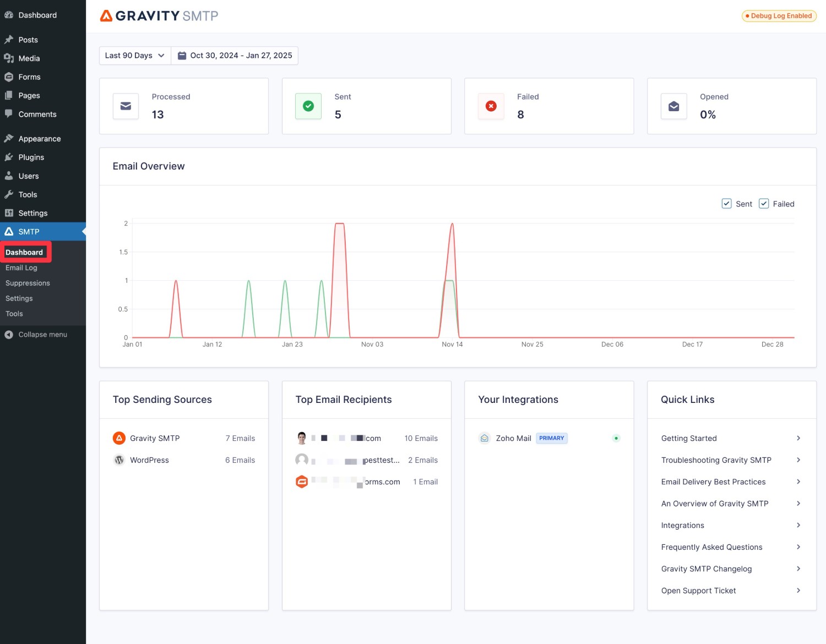Viewport: 826px width, 644px height.
Task: Click the '2 Emails' recipient count
Action: point(423,460)
